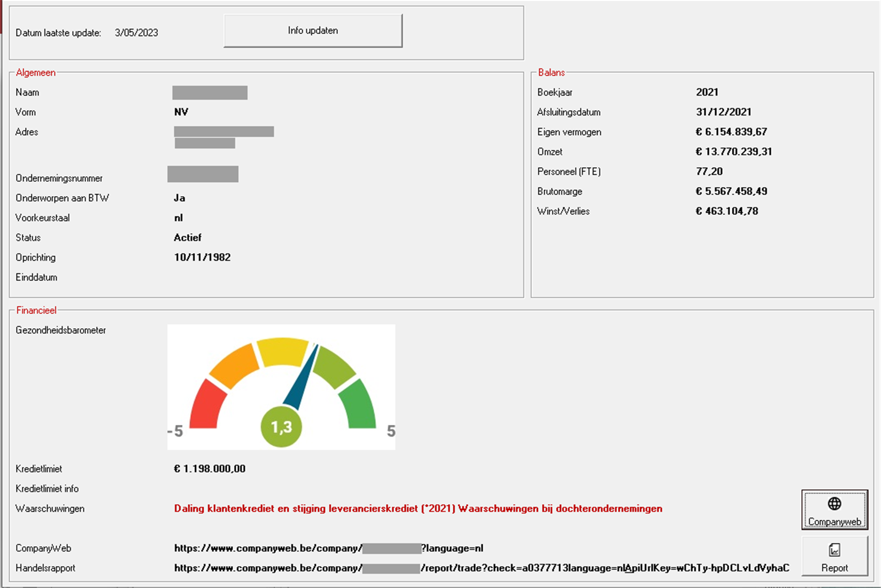Click the red Waarschuwingen warning text
881x588 pixels.
[418, 508]
